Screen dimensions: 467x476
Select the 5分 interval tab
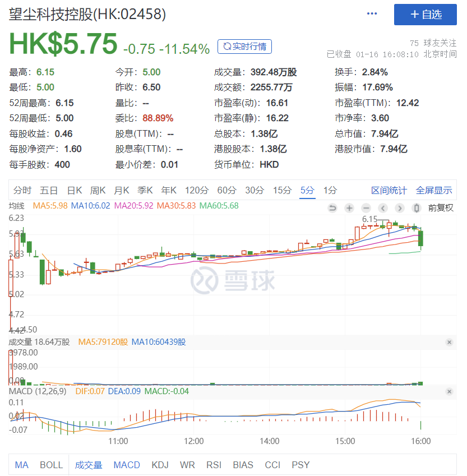307,190
